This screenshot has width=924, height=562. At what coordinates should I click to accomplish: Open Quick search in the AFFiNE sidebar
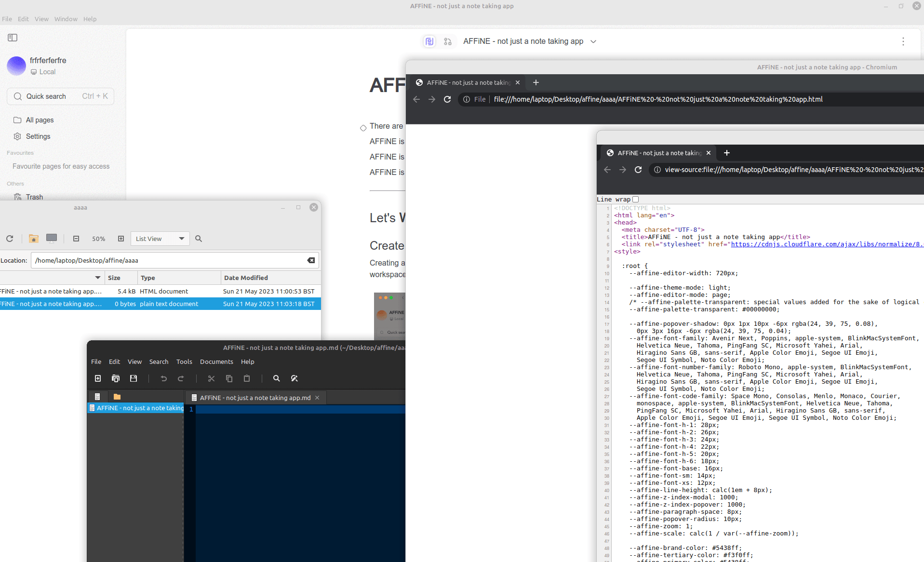tap(60, 96)
